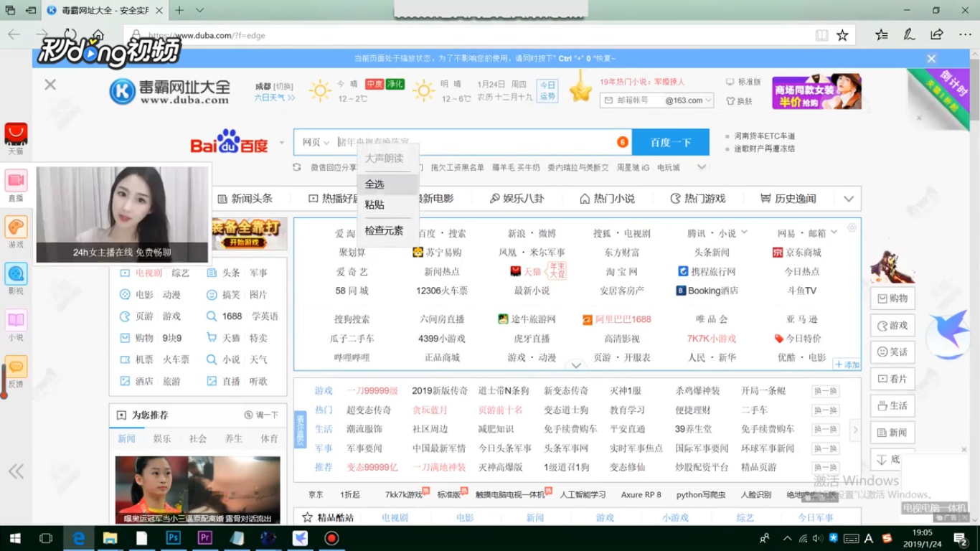Click the 百度一下 search button
This screenshot has width=980, height=551.
point(670,142)
